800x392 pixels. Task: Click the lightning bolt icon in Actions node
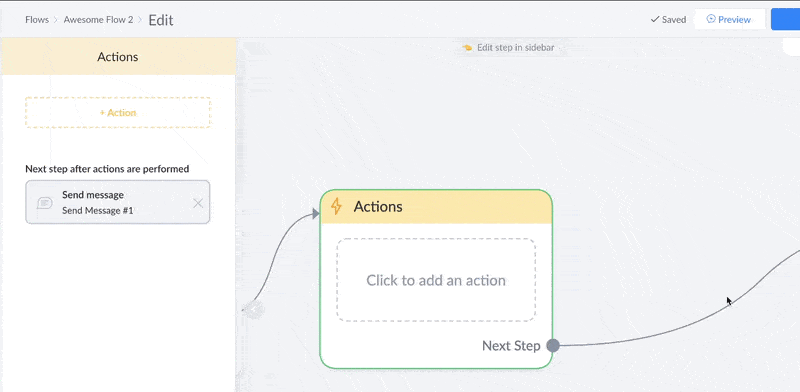pos(336,207)
